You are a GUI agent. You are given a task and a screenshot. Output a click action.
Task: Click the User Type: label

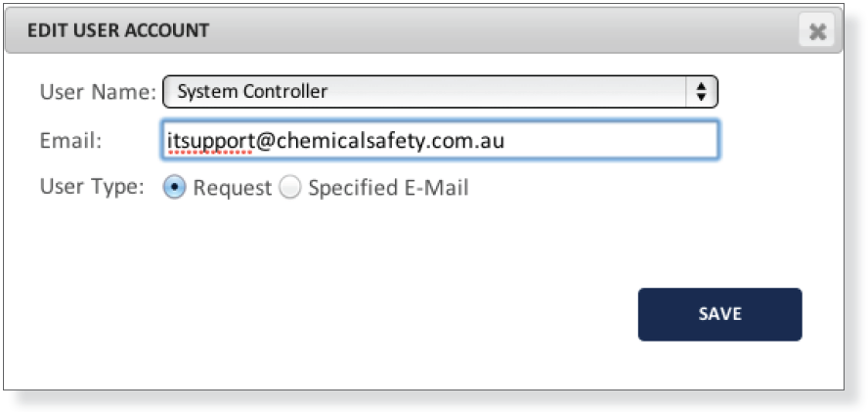click(x=92, y=188)
